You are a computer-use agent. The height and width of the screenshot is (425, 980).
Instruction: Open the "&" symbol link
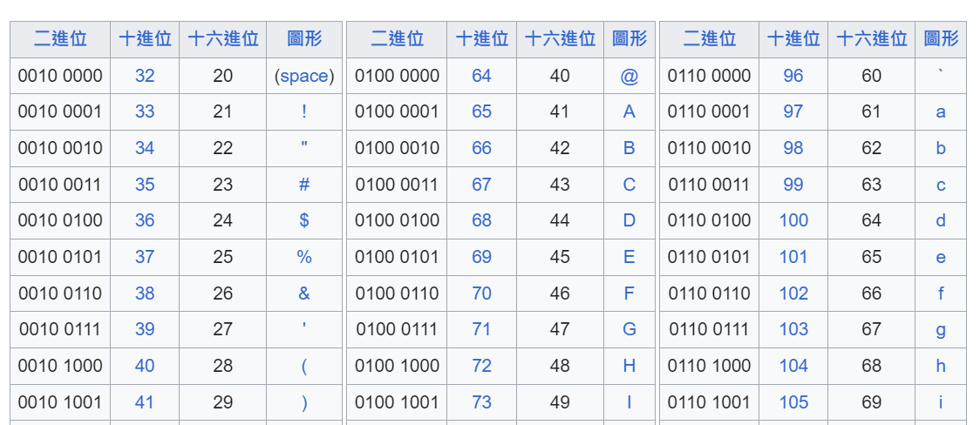point(303,293)
